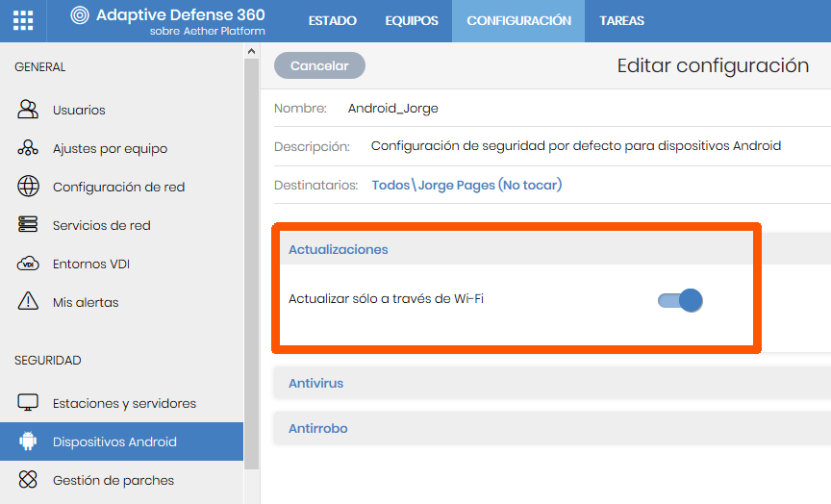This screenshot has width=831, height=504.
Task: Click the 'Editar configuración' page title
Action: tap(713, 65)
